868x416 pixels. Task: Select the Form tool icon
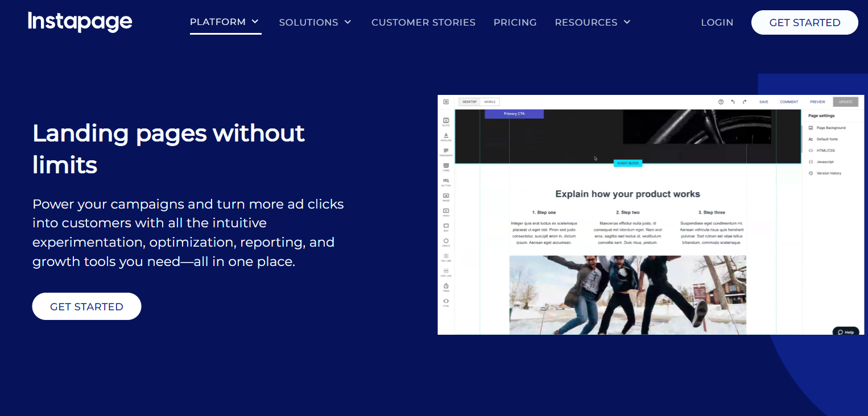pos(446,167)
